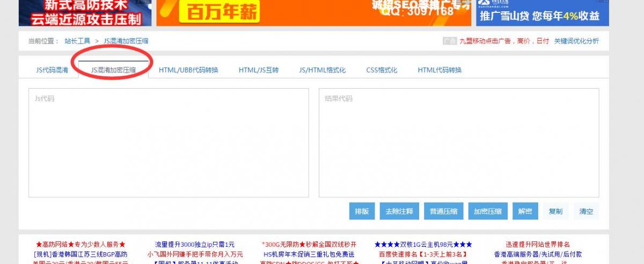
Task: Switch to CSS格式化 tab
Action: point(382,70)
